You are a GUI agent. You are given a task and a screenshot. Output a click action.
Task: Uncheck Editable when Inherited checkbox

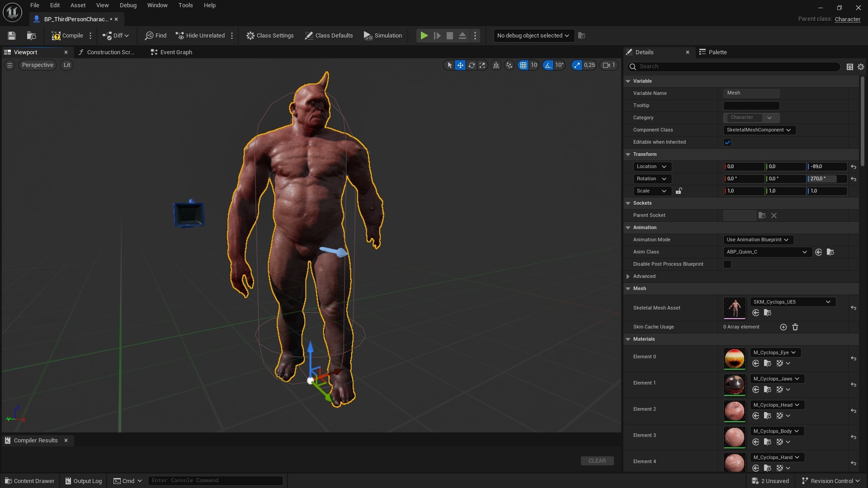click(x=727, y=142)
